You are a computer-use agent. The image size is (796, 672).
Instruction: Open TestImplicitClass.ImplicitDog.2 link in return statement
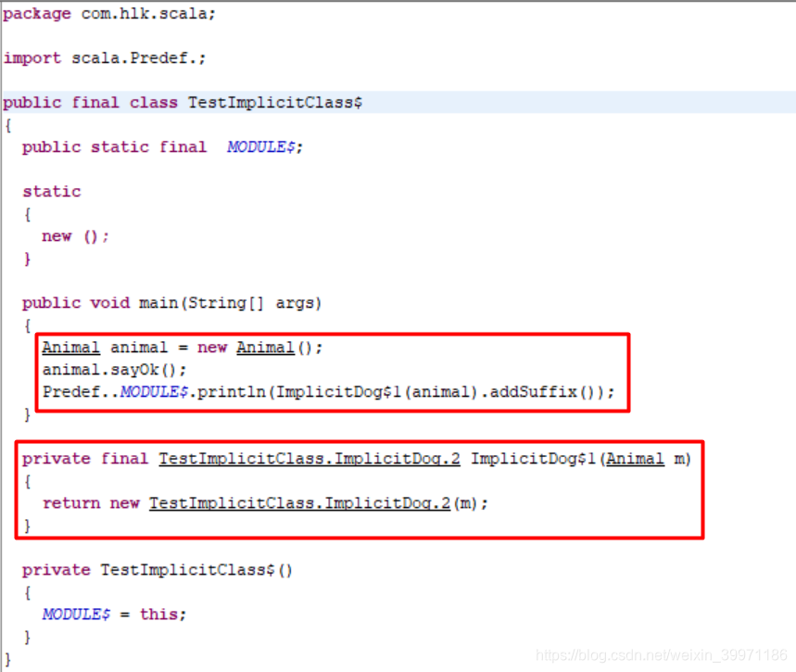tap(299, 503)
